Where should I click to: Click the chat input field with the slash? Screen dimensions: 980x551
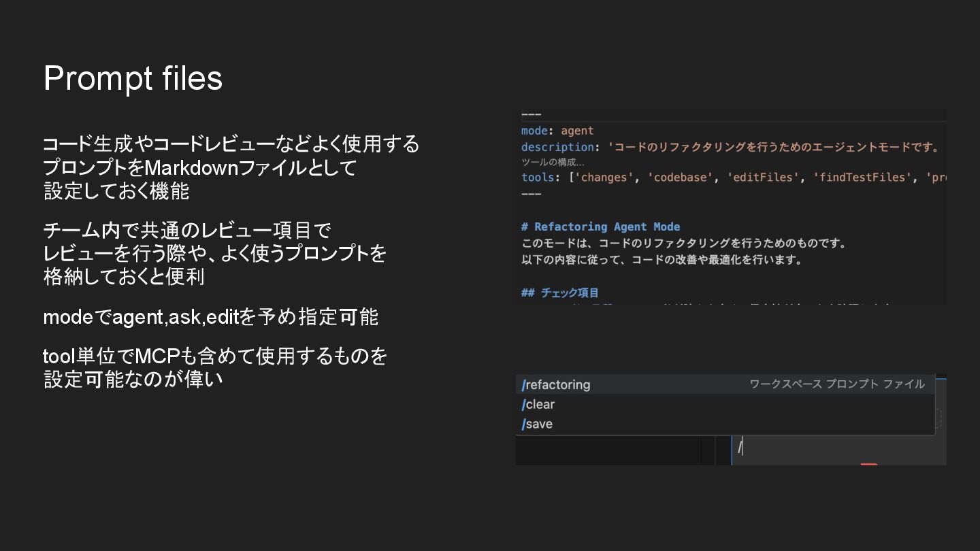click(x=838, y=448)
